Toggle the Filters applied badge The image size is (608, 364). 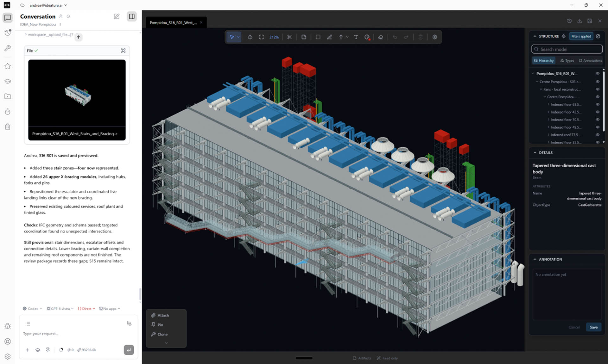[581, 36]
